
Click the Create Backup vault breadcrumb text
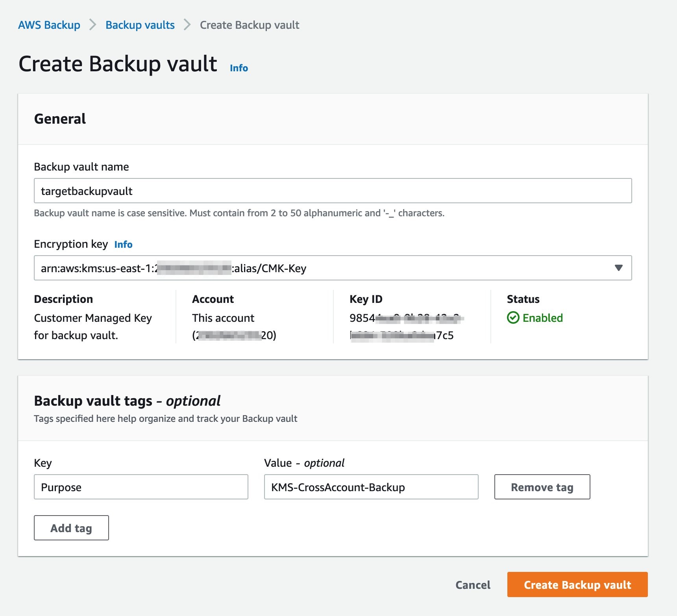tap(250, 25)
